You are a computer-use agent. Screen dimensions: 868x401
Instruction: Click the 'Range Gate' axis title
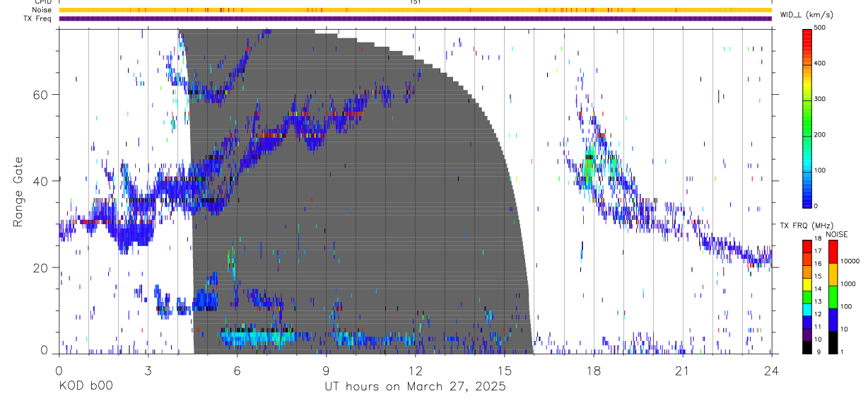(18, 192)
